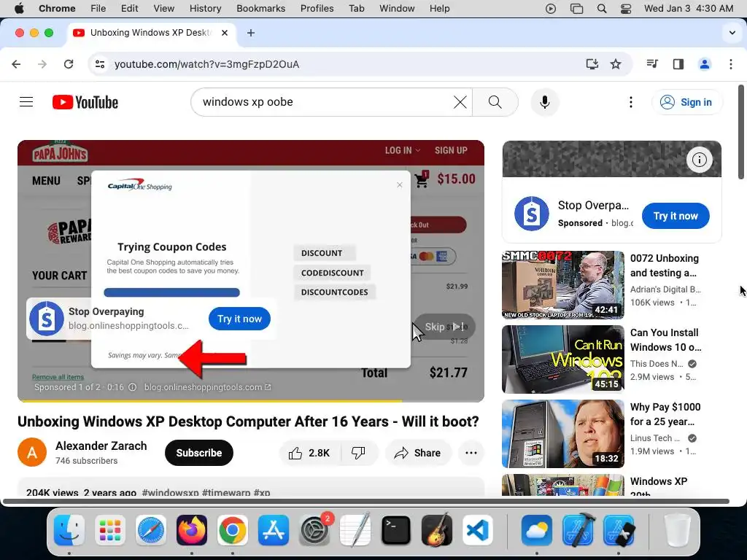Open the History menu

tap(205, 8)
